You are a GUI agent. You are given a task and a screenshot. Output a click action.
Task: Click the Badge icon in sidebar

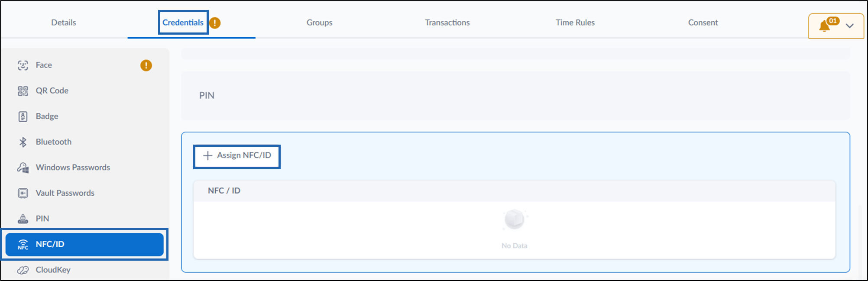click(x=23, y=116)
